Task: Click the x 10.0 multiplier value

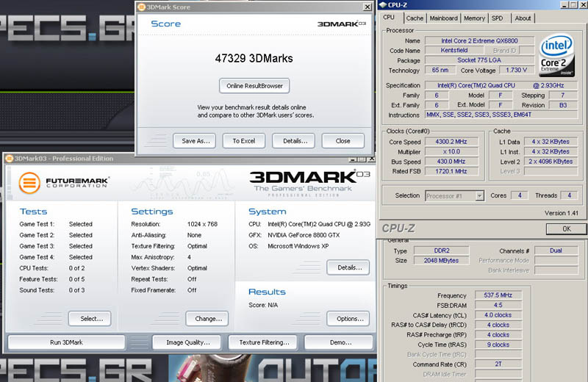Action: (x=451, y=151)
